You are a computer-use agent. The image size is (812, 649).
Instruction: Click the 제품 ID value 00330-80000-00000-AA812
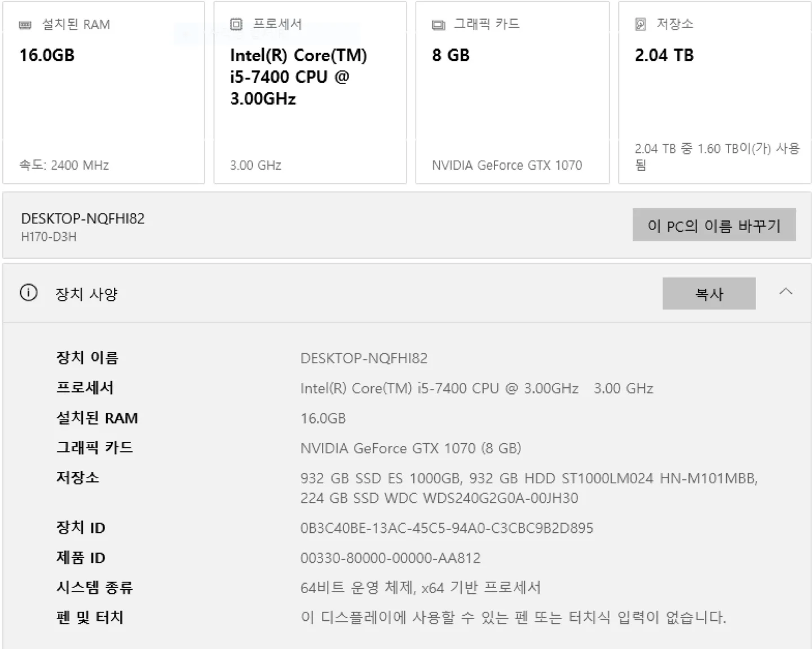pos(390,558)
